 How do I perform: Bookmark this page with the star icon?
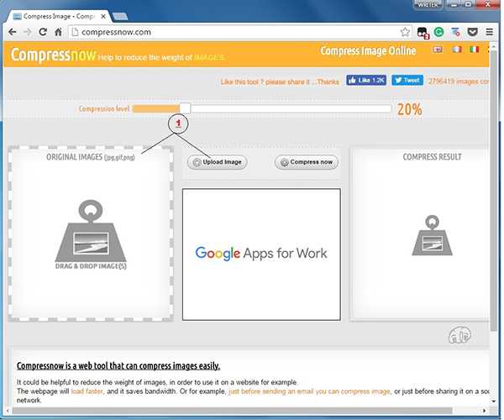(405, 32)
